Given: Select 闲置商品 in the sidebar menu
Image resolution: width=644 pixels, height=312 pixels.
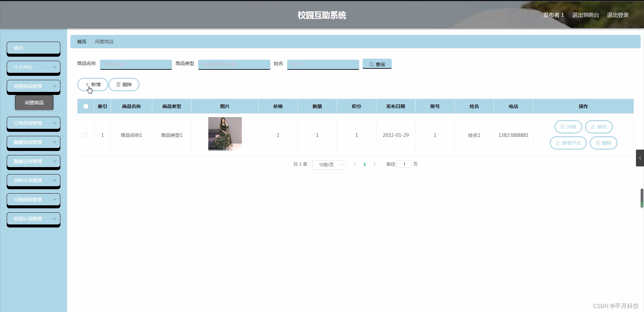Looking at the screenshot, I should (x=34, y=102).
